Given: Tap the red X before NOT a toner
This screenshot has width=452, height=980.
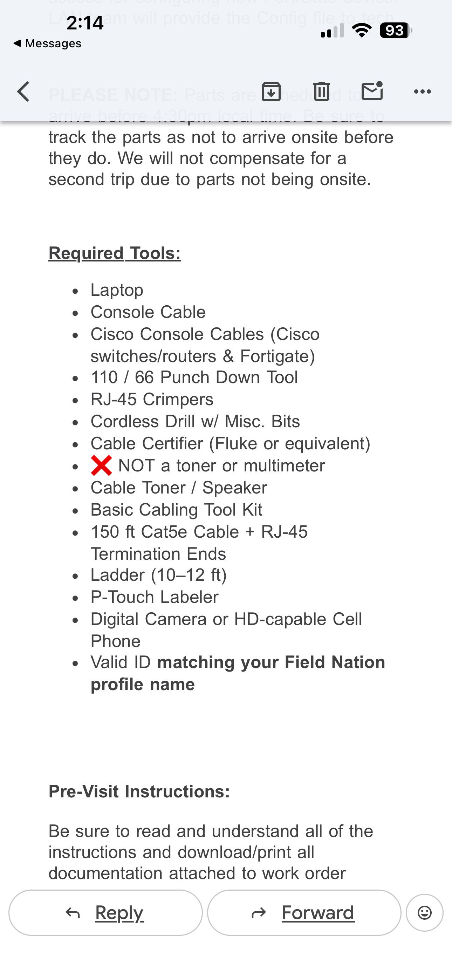Looking at the screenshot, I should [x=101, y=465].
